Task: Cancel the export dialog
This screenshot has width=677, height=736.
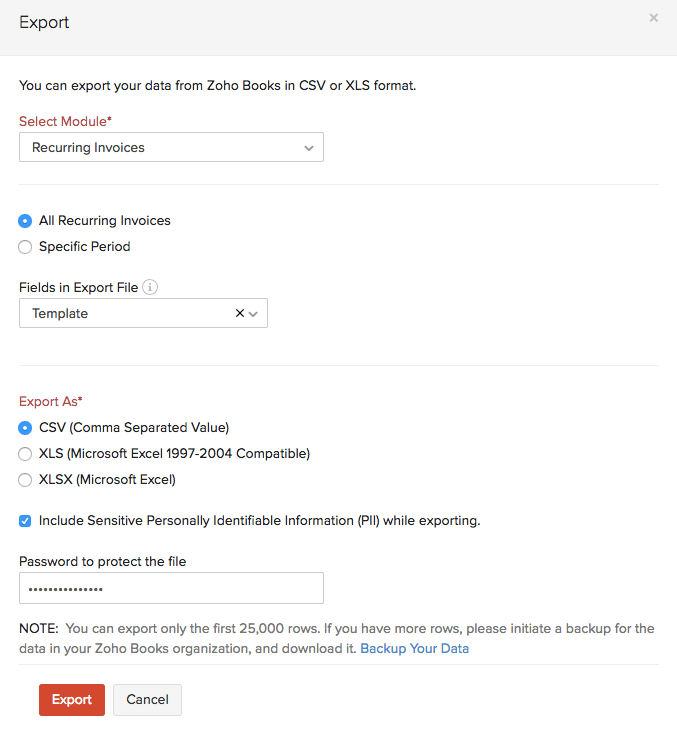Action: pyautogui.click(x=147, y=700)
